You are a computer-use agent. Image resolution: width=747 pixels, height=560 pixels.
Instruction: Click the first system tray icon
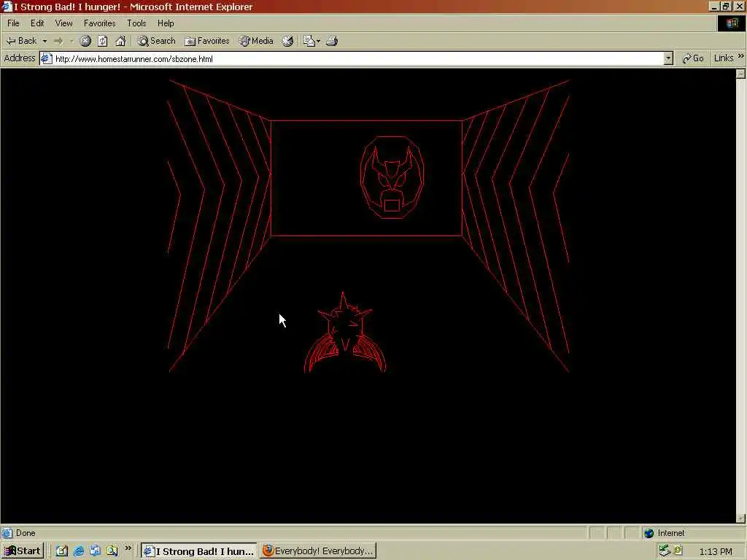tap(664, 551)
